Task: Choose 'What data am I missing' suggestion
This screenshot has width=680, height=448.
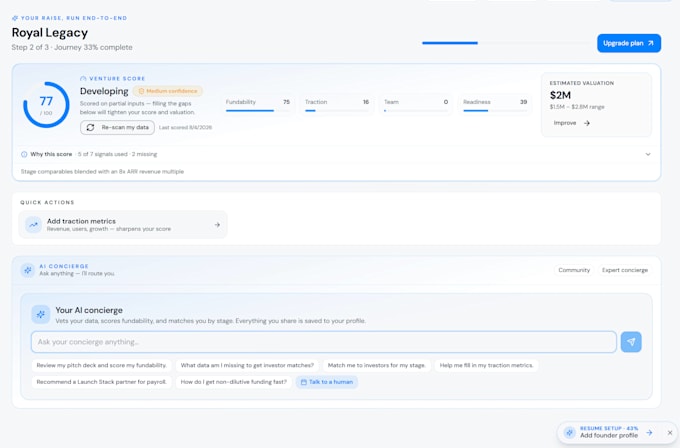Action: tap(247, 366)
